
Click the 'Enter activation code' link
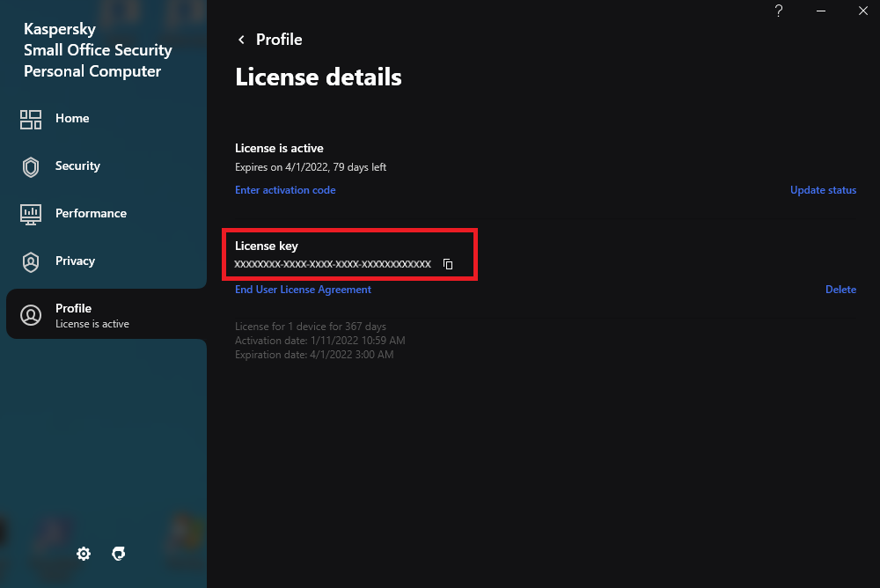pos(285,190)
